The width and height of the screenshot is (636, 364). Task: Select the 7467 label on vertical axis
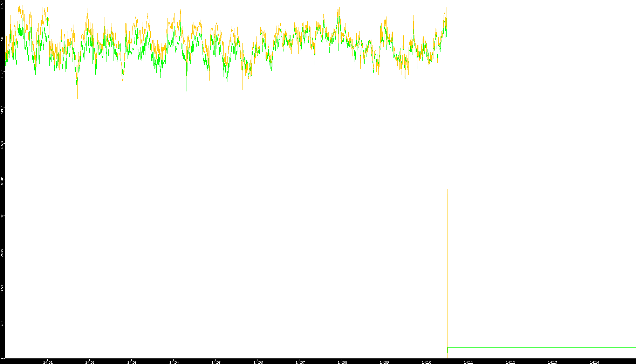[x=2, y=38]
